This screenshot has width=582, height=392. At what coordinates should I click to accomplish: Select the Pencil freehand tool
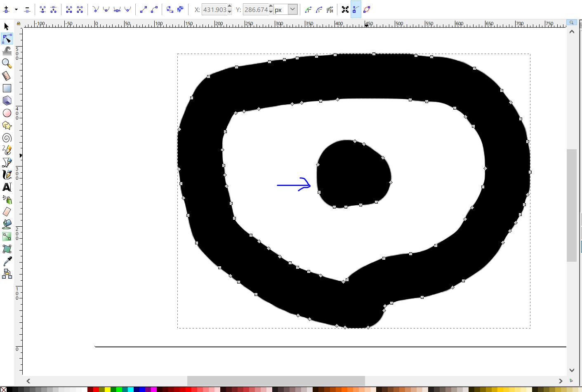coord(7,150)
